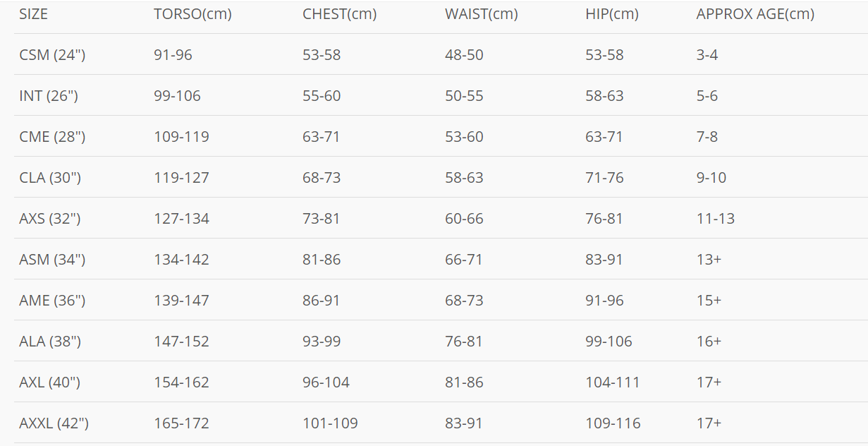Click the AXL (40") size label

click(49, 382)
